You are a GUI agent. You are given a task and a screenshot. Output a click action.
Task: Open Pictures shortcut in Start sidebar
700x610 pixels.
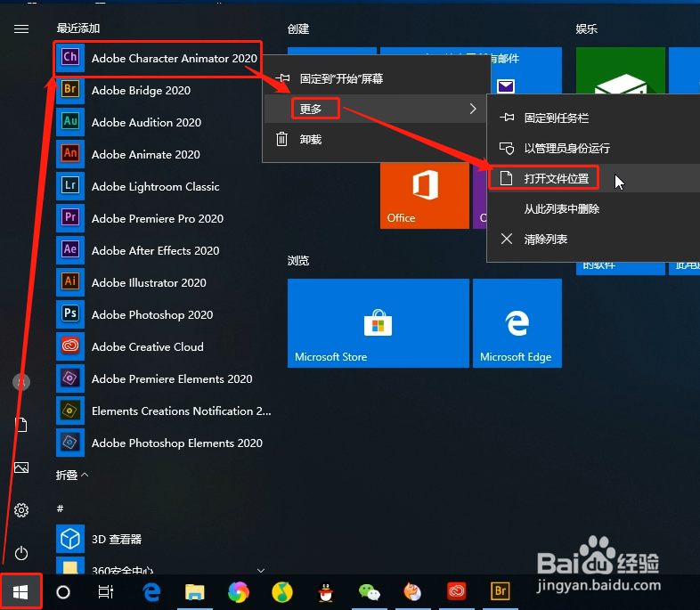[21, 468]
